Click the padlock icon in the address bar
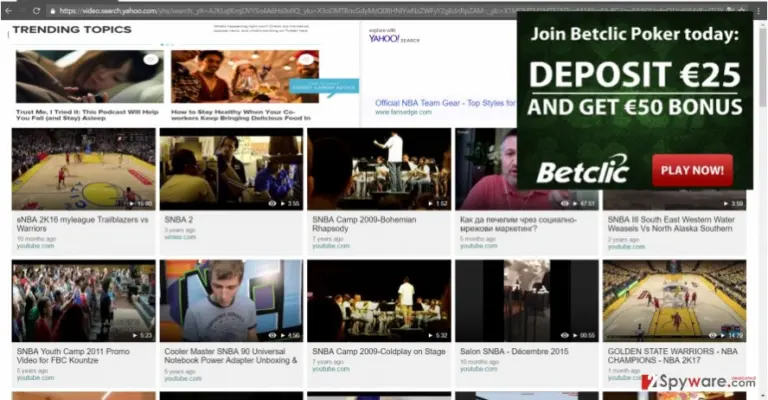Screen dimensions: 768x400 click(x=52, y=10)
